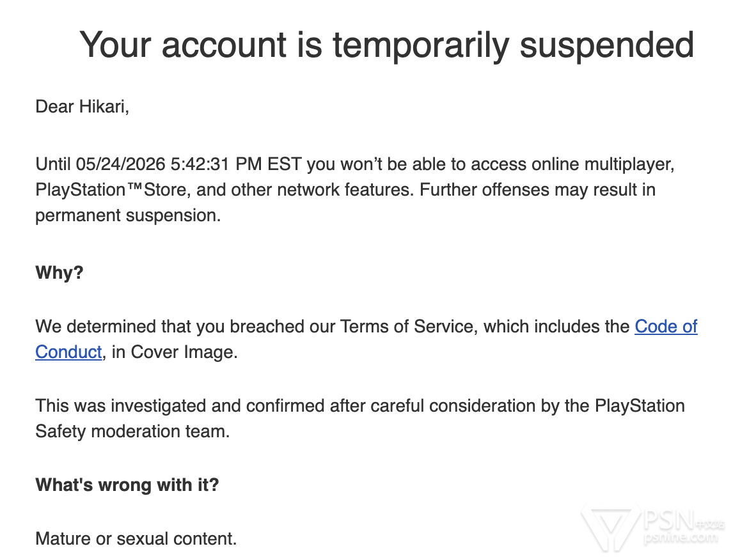Select the 'Why?' bold heading
The height and width of the screenshot is (560, 733).
coord(59,272)
